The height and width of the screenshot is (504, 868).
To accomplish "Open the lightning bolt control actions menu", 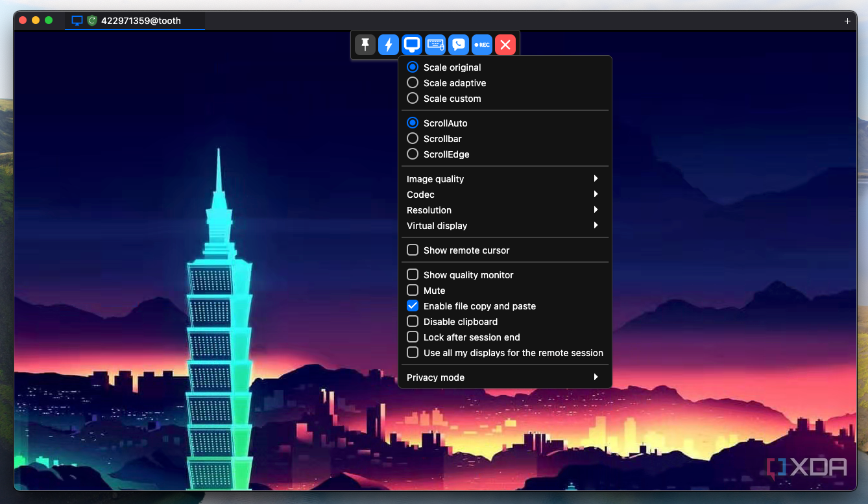I will (x=389, y=45).
